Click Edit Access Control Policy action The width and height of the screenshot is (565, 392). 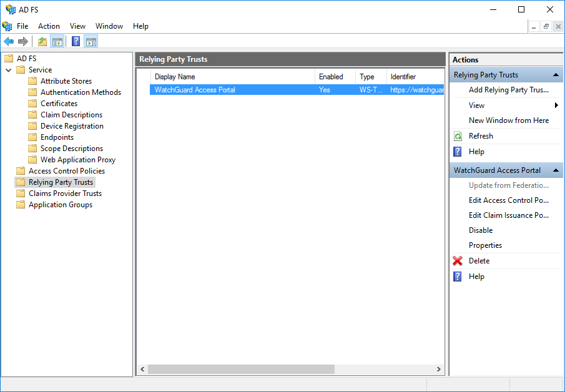click(x=508, y=200)
